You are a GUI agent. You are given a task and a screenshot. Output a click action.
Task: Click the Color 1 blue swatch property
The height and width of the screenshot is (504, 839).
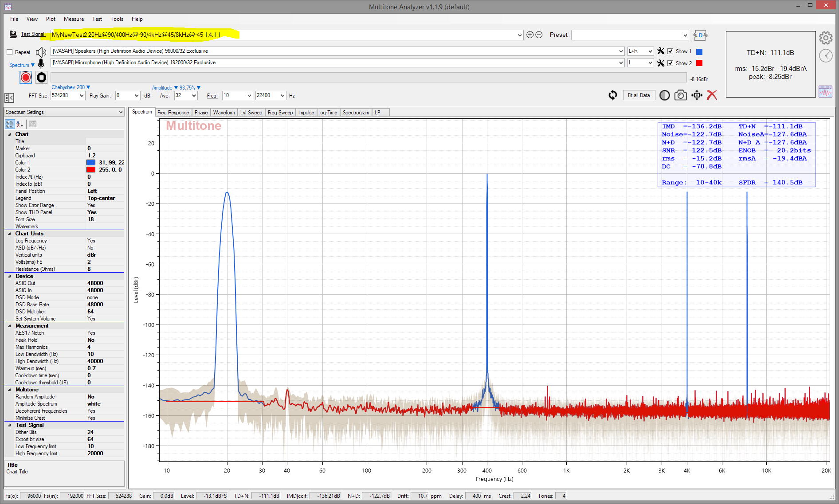pyautogui.click(x=91, y=163)
